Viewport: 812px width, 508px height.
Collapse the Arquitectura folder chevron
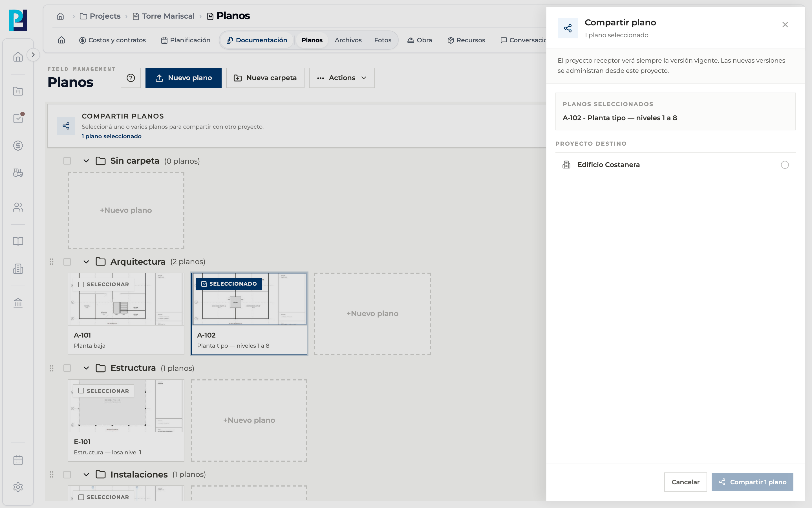pyautogui.click(x=86, y=262)
